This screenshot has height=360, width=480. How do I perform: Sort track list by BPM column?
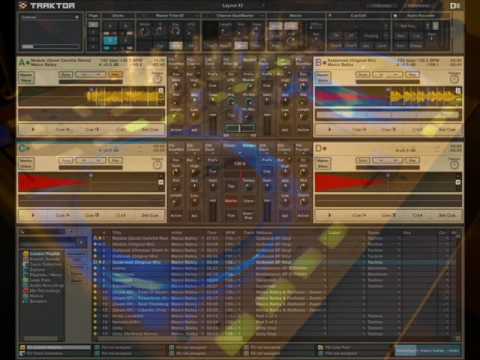pyautogui.click(x=230, y=233)
